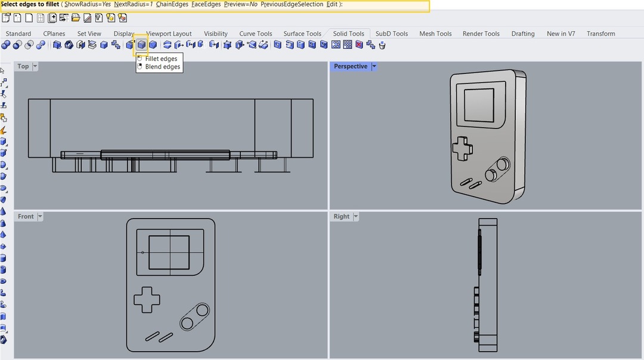Click the blank new document icon in top row
Viewport: 644px width, 360px height.
(29, 18)
